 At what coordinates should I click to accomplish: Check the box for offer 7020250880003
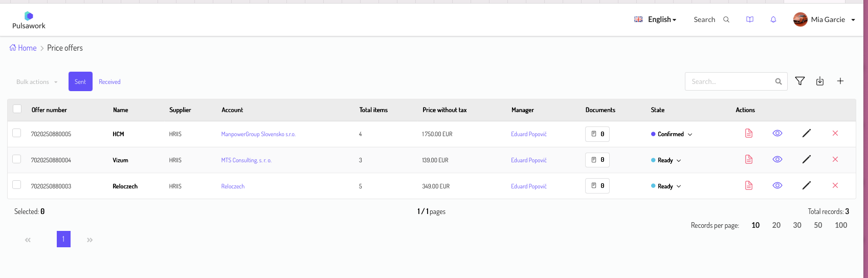point(17,185)
